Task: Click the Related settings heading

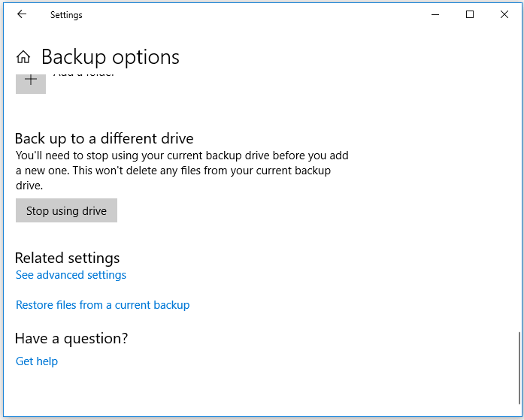Action: [x=67, y=258]
